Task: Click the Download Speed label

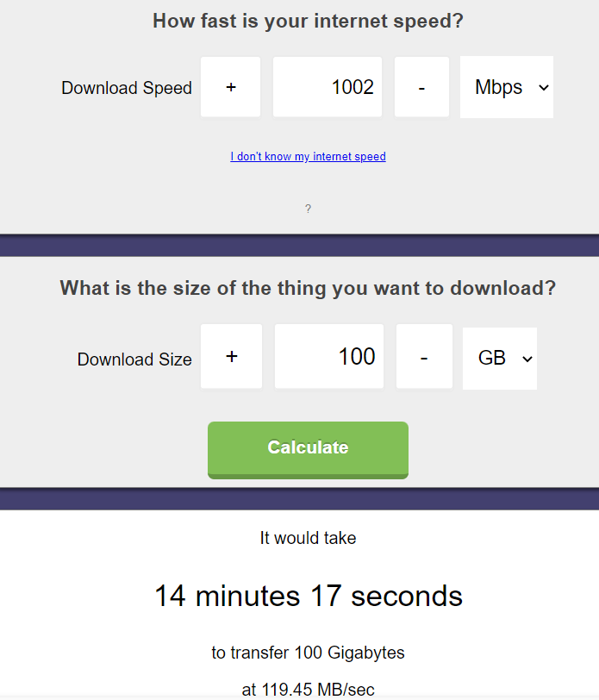Action: coord(127,88)
